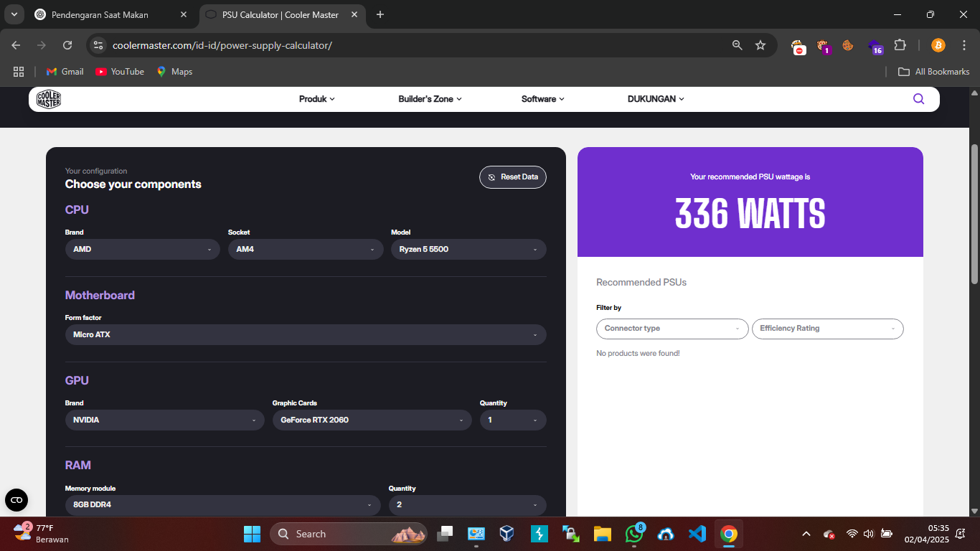
Task: Open Chrome's three-dot menu
Action: 963,45
